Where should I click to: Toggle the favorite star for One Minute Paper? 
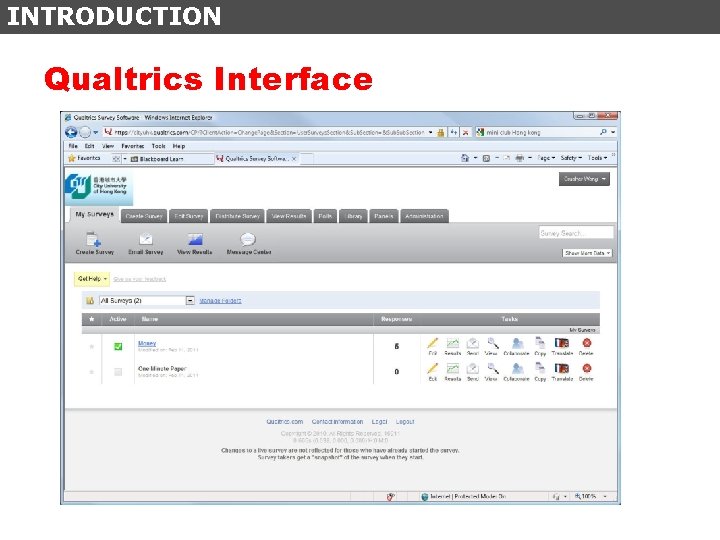[x=92, y=371]
